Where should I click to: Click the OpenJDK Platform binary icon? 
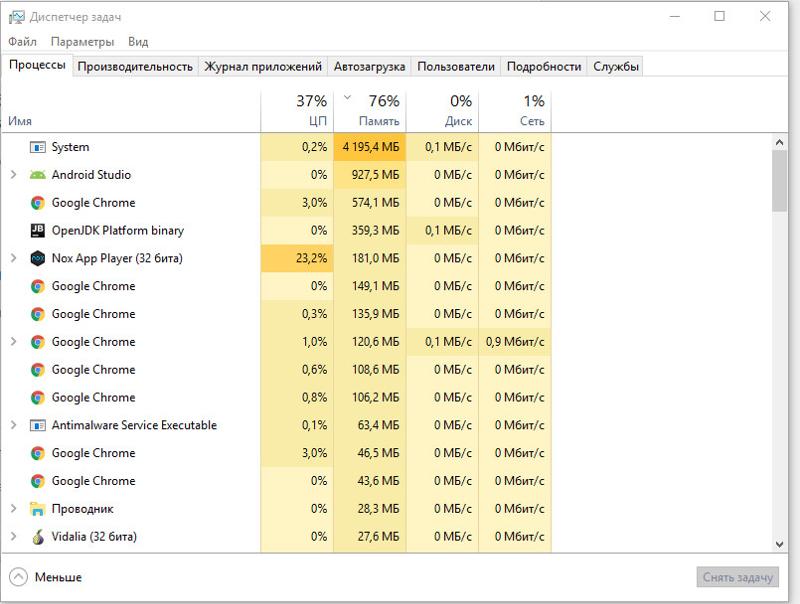(x=38, y=231)
